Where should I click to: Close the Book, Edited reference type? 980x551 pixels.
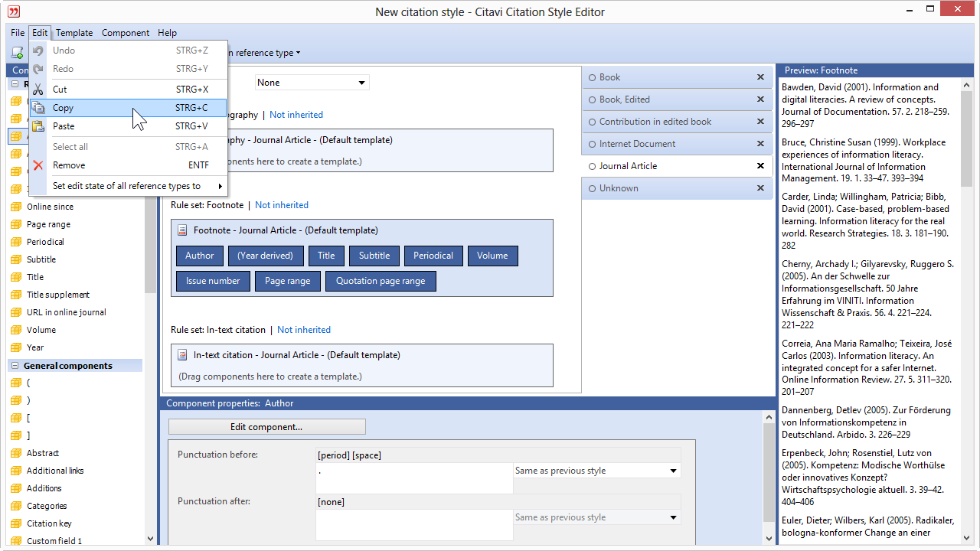tap(760, 99)
